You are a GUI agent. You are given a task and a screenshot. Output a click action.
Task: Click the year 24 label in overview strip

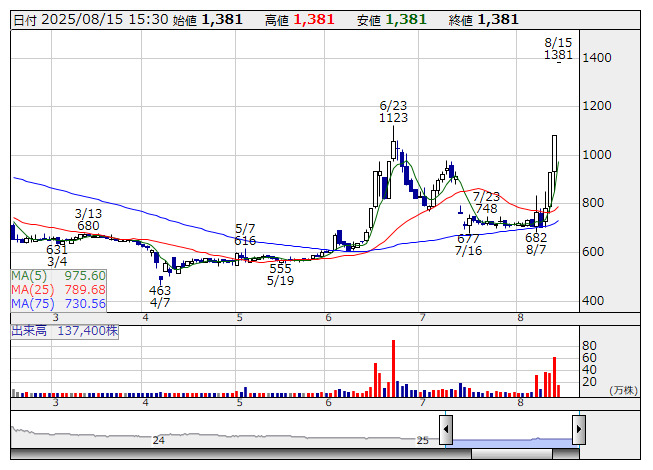pyautogui.click(x=158, y=439)
